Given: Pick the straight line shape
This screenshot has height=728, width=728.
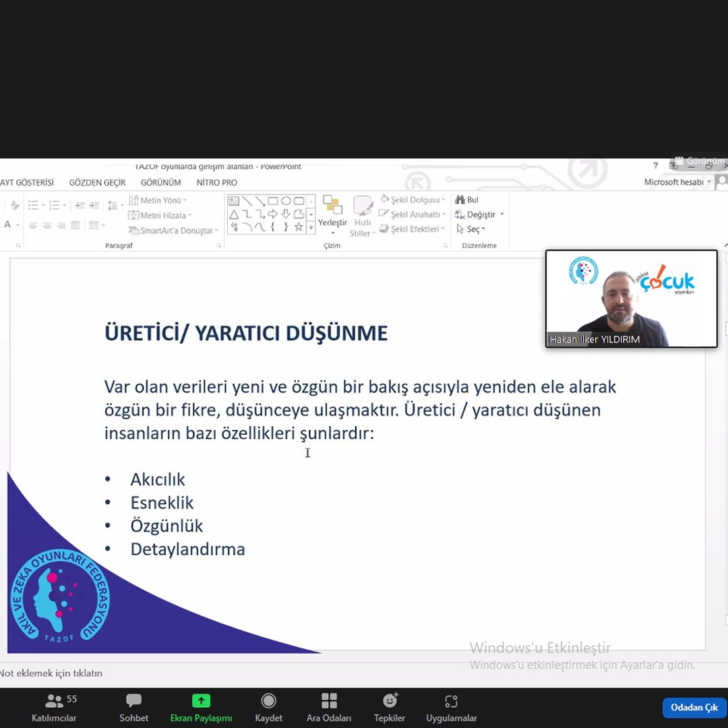Looking at the screenshot, I should click(247, 201).
